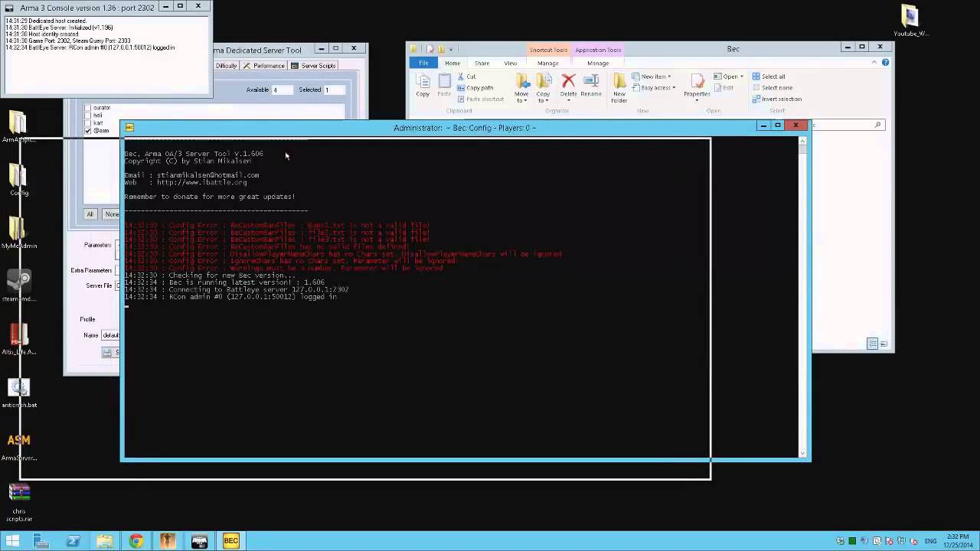
Task: Click the ENG language indicator
Action: tap(930, 541)
